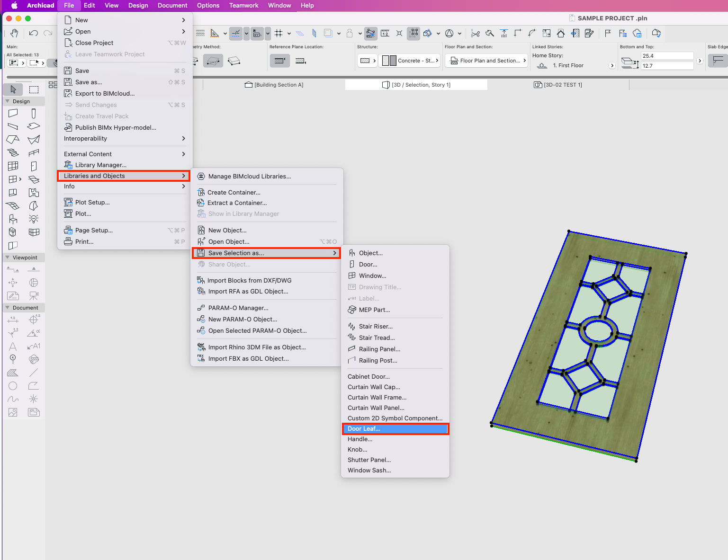Viewport: 728px width, 560px height.
Task: Select the Arrow tool in toolbox
Action: click(13, 89)
